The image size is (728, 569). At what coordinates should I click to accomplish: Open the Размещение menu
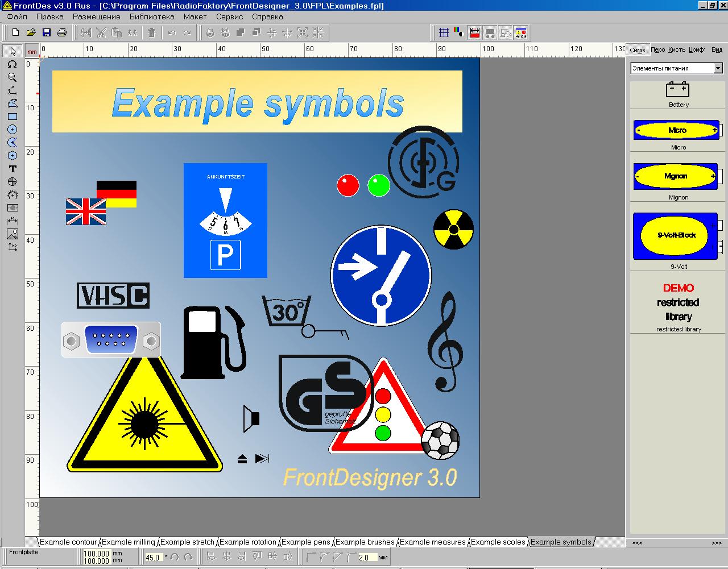click(97, 16)
